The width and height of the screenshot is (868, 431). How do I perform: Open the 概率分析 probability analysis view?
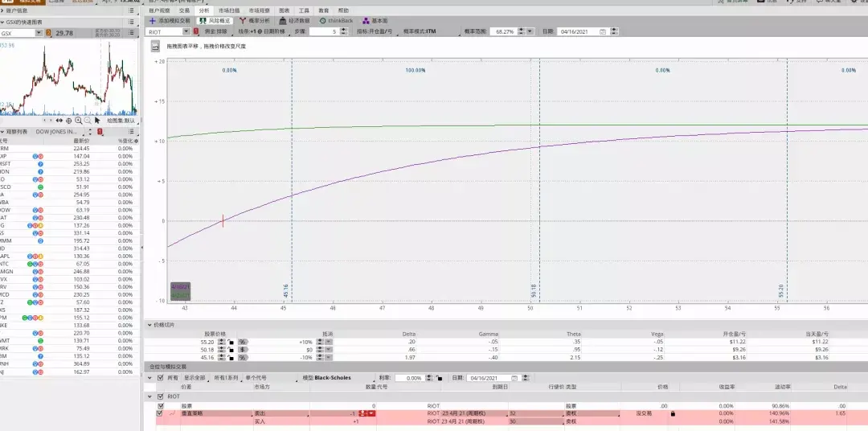point(255,20)
